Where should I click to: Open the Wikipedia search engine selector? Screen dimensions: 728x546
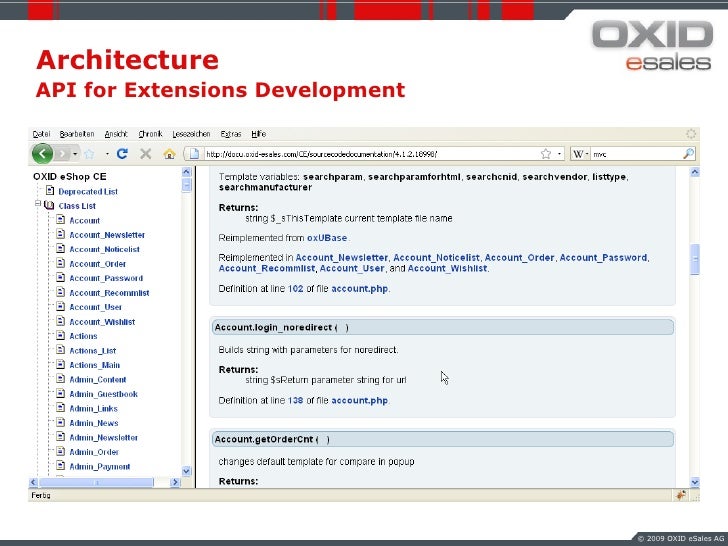pyautogui.click(x=580, y=154)
